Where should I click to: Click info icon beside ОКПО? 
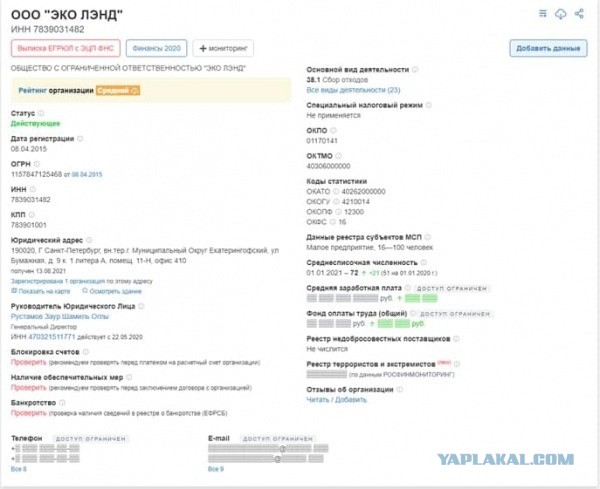(x=334, y=131)
